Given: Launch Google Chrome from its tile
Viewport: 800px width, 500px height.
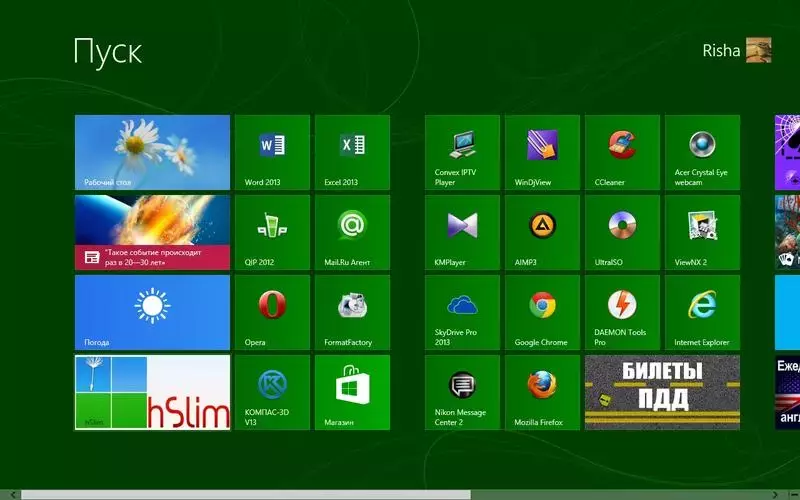Looking at the screenshot, I should [542, 313].
